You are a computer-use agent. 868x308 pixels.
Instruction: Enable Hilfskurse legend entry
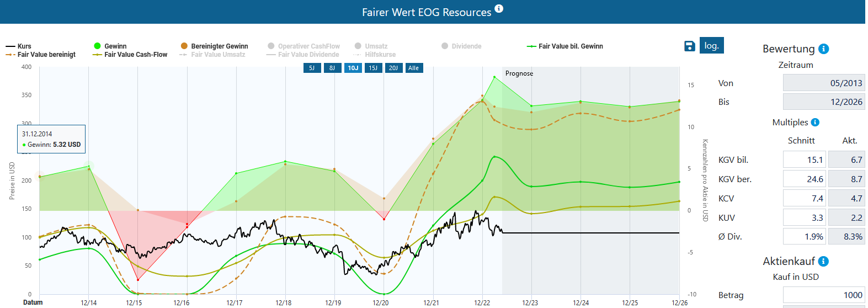375,55
